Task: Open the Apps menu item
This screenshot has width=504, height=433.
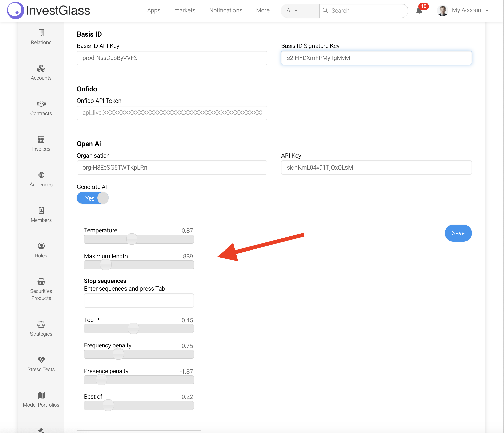Action: [154, 10]
